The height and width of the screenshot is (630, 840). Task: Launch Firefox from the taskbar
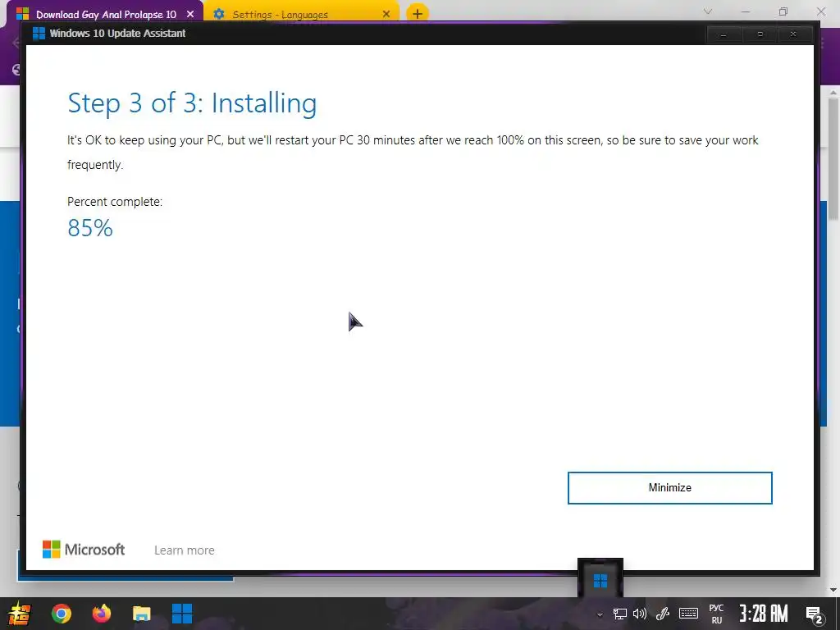coord(101,614)
